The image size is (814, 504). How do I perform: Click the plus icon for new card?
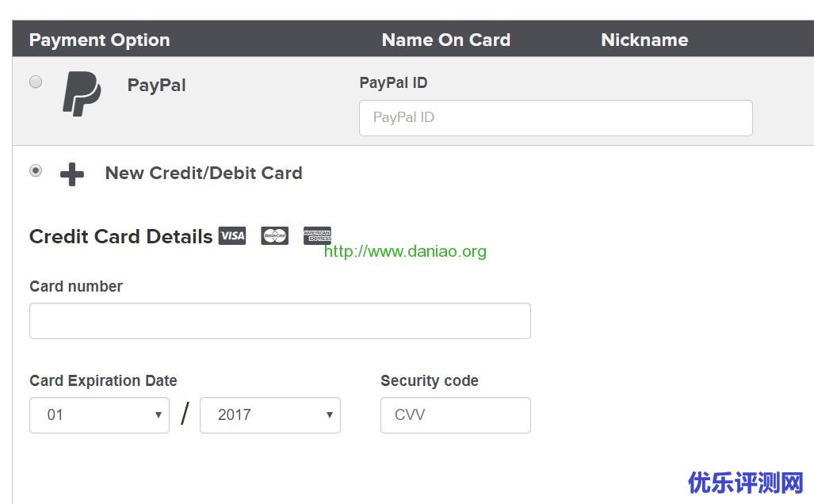(x=72, y=174)
